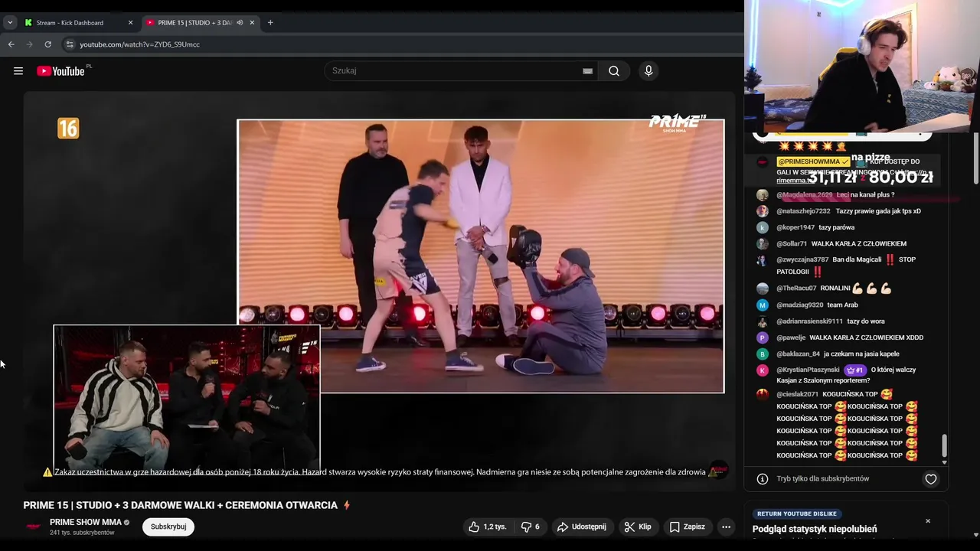The image size is (980, 551).
Task: Start voice search with the microphone icon
Action: (648, 71)
